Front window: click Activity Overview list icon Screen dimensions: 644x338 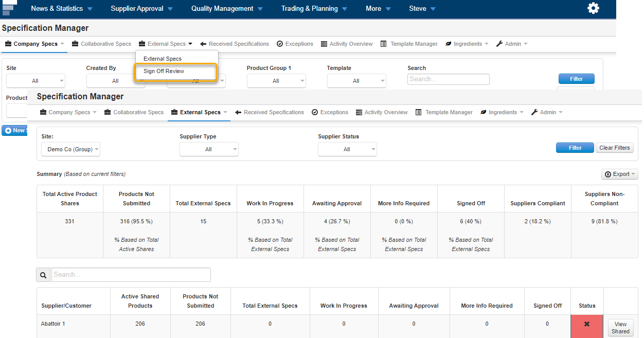[359, 112]
